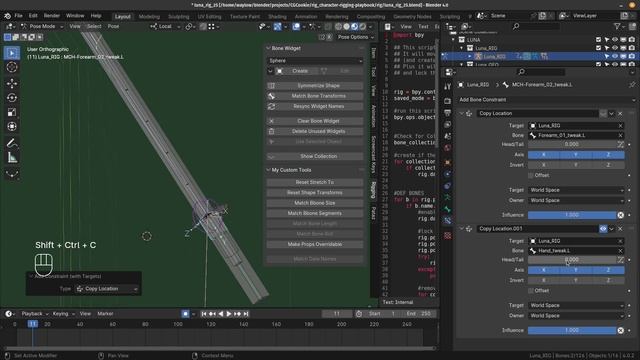This screenshot has height=360, width=640.
Task: Select the Breakdowner pose tool
Action: tap(12, 174)
